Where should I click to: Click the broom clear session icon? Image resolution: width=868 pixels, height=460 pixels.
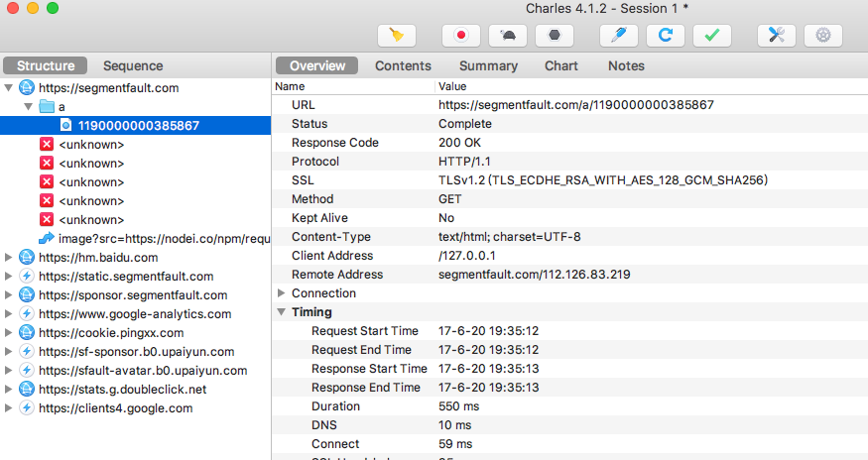pos(397,35)
